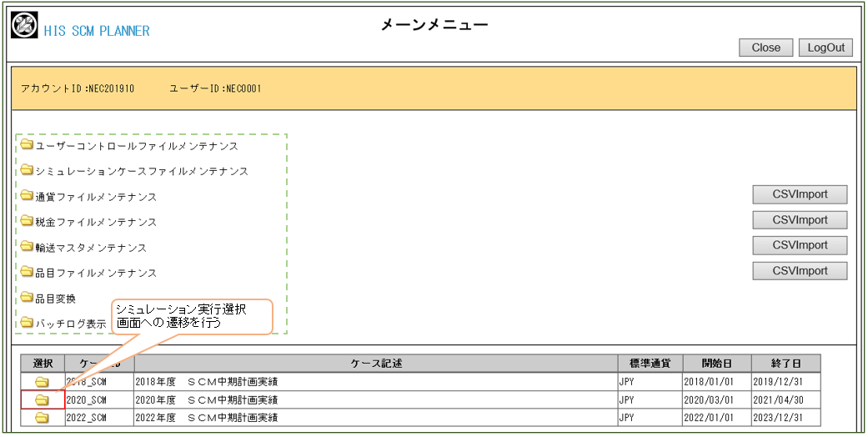868x437 pixels.
Task: Click the 2020年度 SCM中期計画実績 description cell
Action: (375, 400)
